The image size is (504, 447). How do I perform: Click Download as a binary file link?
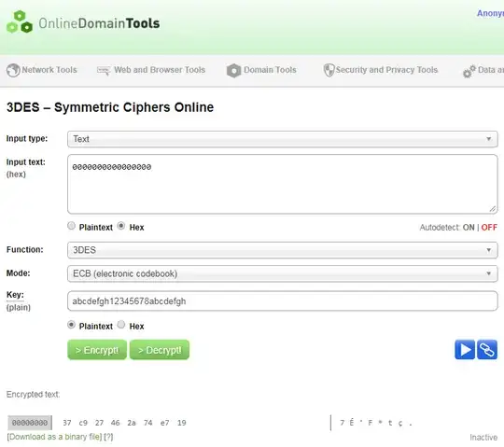54,437
